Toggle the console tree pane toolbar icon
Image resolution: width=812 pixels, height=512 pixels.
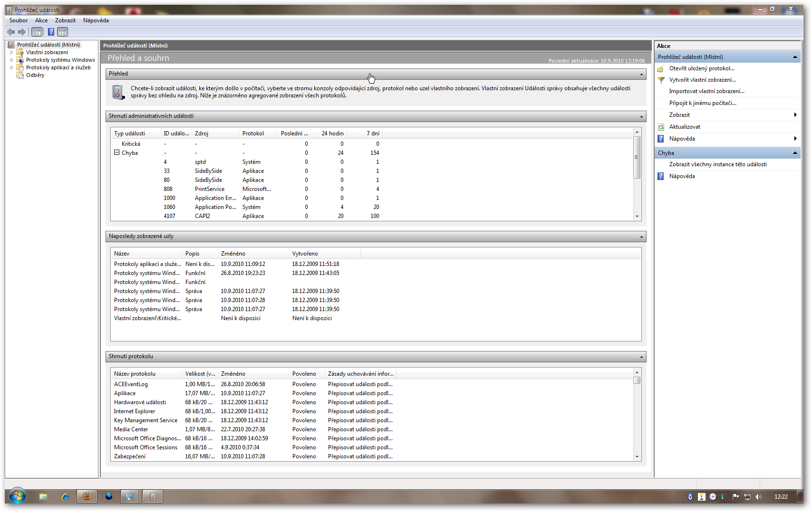[x=37, y=32]
